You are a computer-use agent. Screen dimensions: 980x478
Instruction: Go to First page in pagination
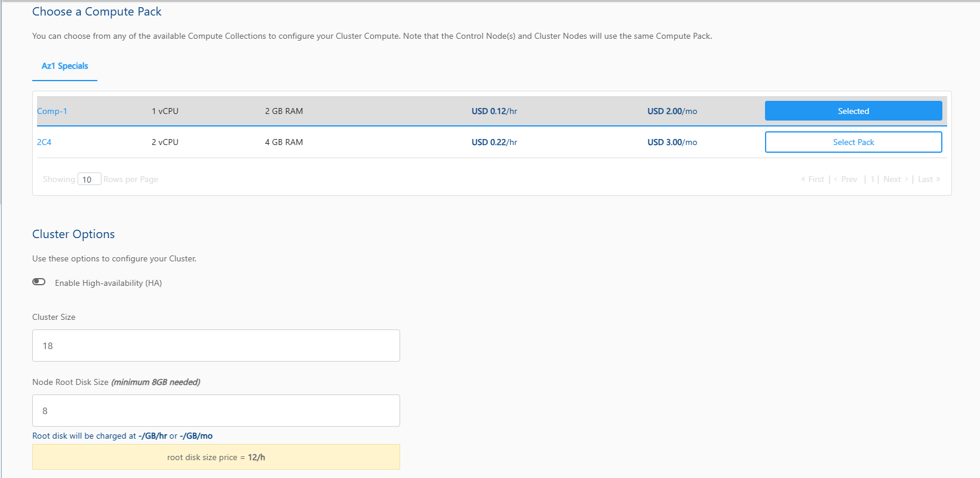(813, 179)
